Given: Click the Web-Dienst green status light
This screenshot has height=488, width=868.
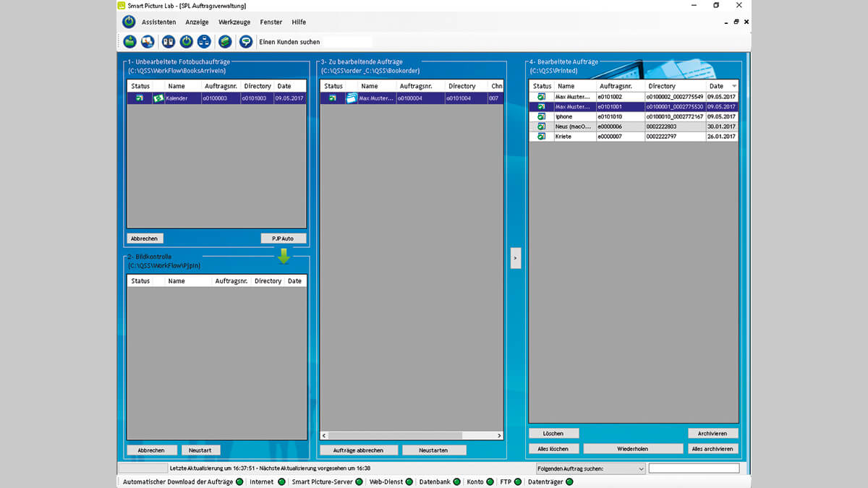Looking at the screenshot, I should (x=409, y=481).
